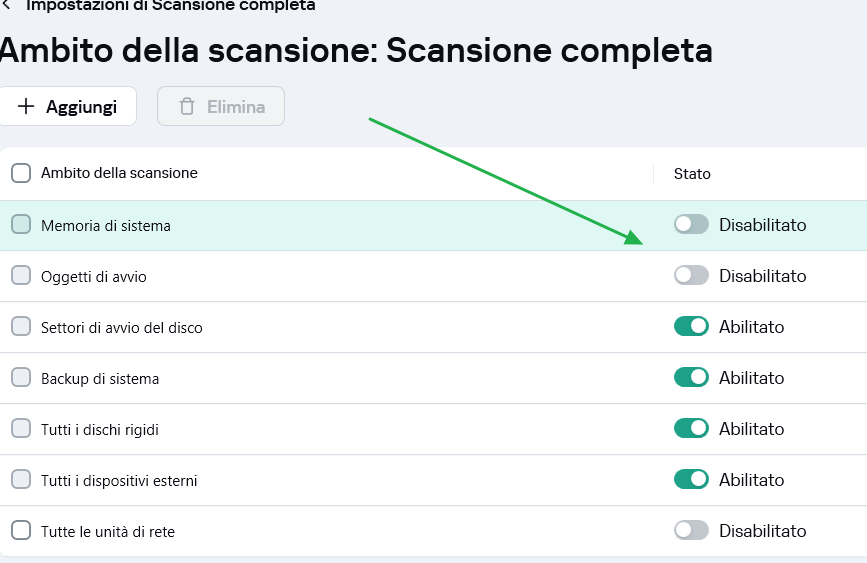Disable the Tutti i dispositivi esterni toggle
867x563 pixels.
pyautogui.click(x=691, y=479)
